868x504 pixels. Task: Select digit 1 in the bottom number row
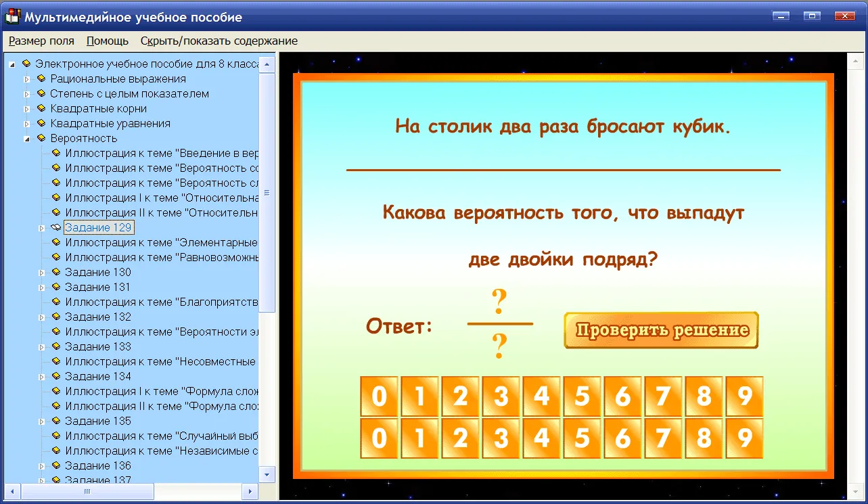pos(419,438)
